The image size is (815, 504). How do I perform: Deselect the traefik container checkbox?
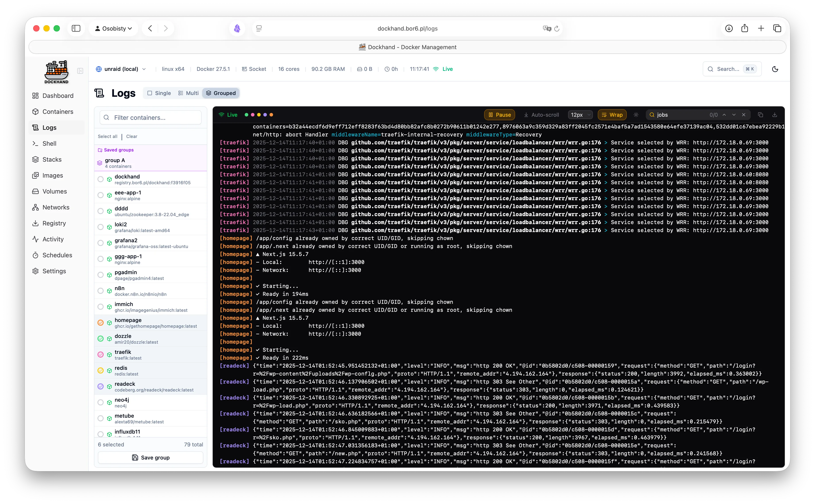click(101, 354)
